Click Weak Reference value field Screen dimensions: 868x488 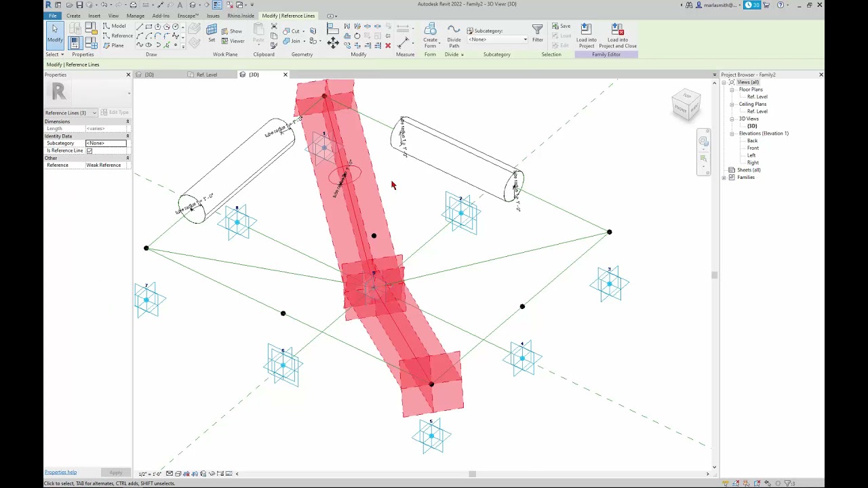click(106, 165)
